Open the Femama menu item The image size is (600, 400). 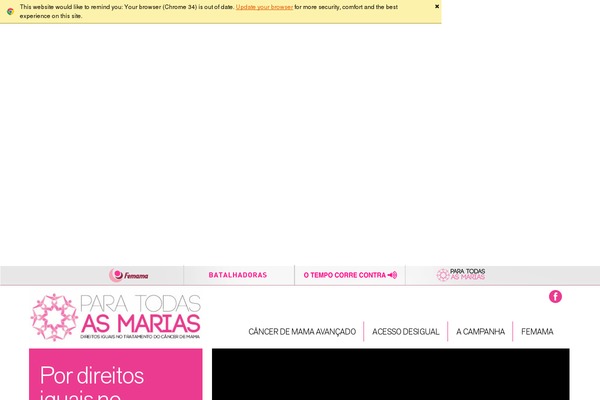click(x=537, y=331)
